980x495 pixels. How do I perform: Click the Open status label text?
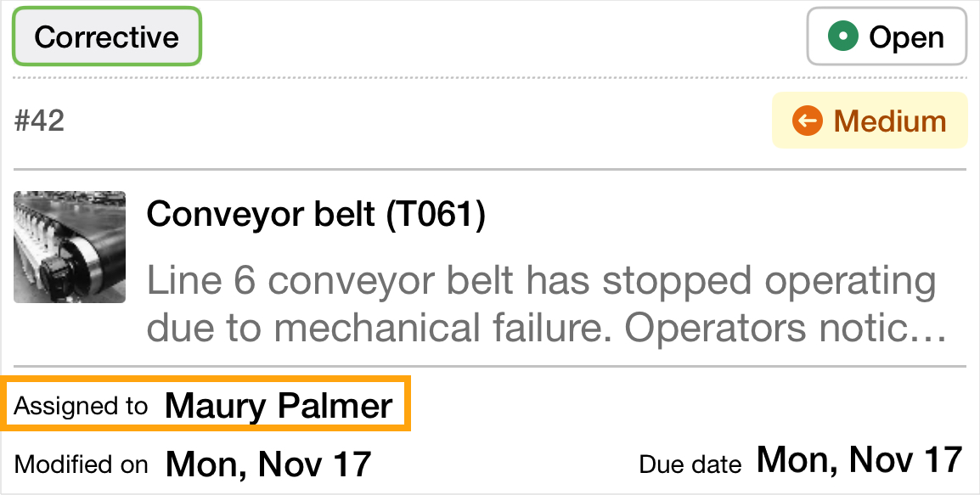[x=905, y=37]
